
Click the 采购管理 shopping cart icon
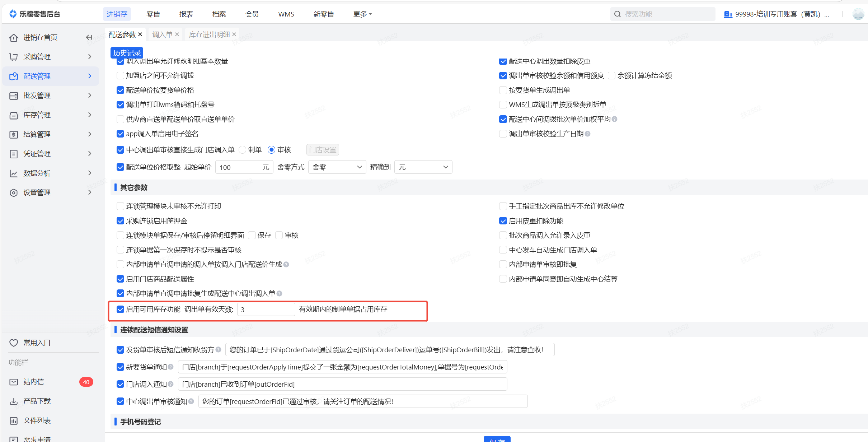14,57
